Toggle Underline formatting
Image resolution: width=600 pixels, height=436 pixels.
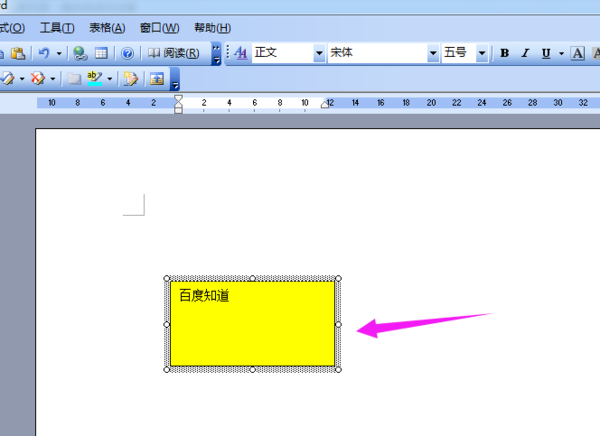pos(546,53)
